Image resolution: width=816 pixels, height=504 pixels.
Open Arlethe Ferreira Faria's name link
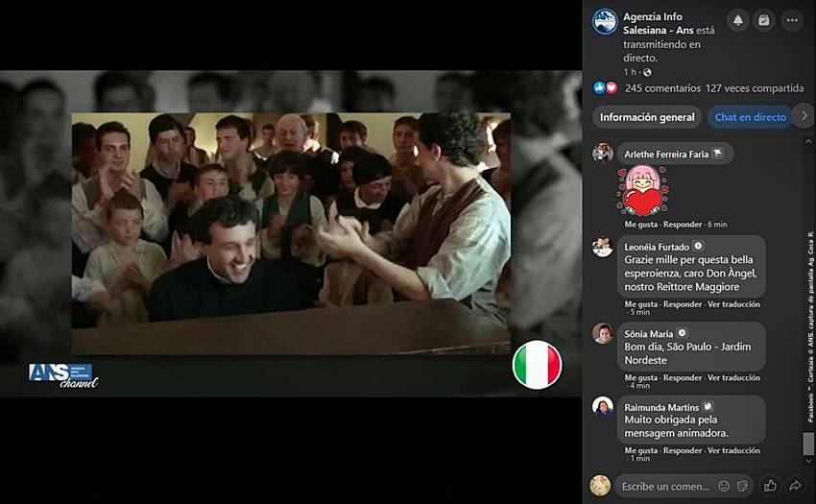click(x=666, y=155)
